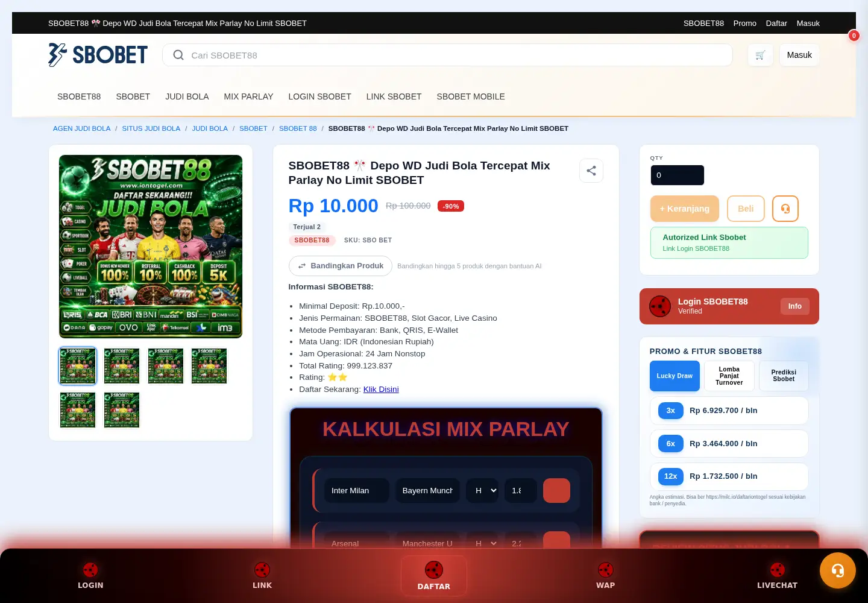Click the round Login SBOBET88 badge icon

660,306
